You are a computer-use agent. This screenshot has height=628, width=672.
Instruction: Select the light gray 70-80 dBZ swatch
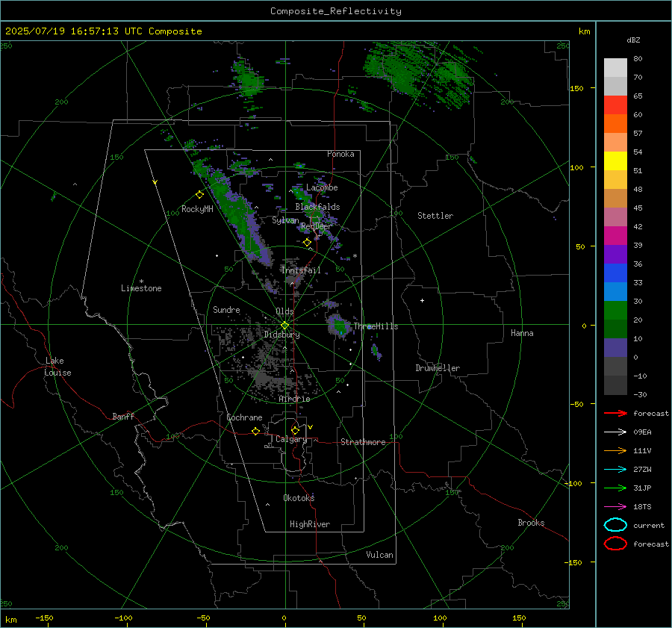(615, 68)
